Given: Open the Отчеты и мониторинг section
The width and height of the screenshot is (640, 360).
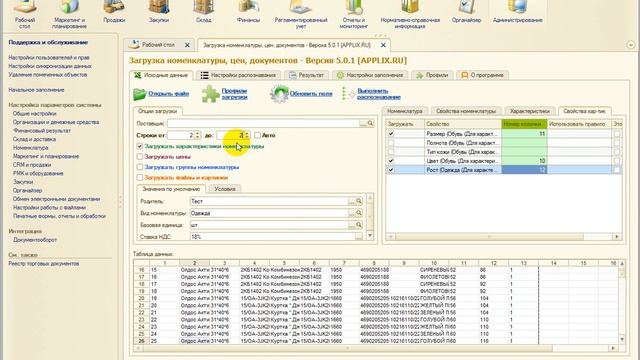Looking at the screenshot, I should point(353,15).
